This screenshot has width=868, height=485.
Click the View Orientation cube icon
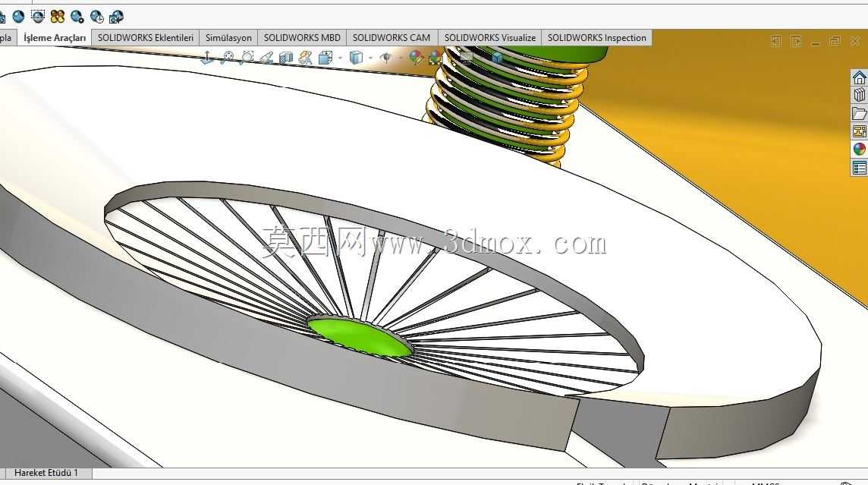click(325, 58)
